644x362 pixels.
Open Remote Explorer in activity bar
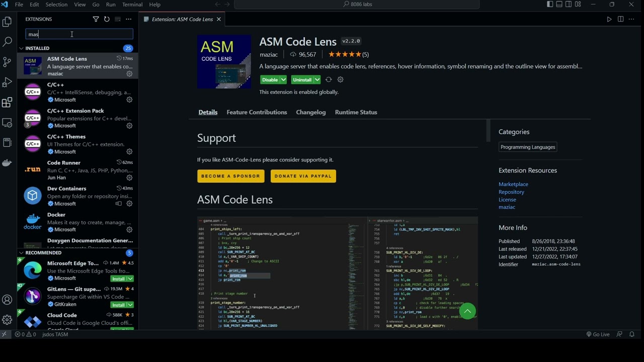click(7, 123)
